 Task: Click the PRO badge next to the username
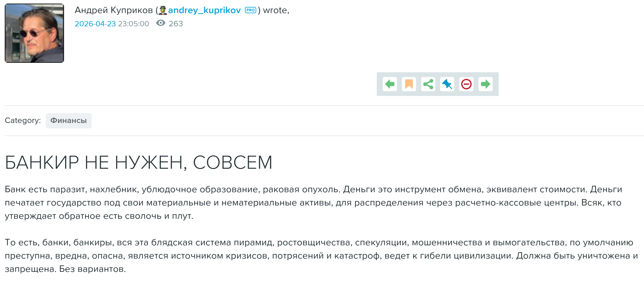[x=250, y=10]
